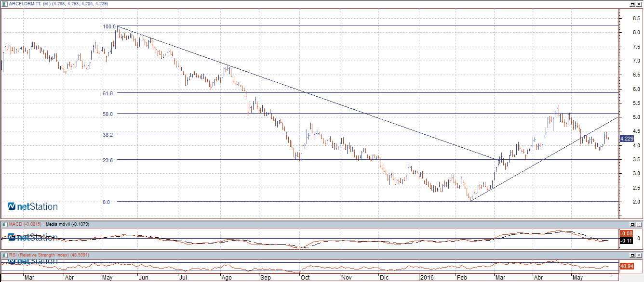Select the 23.6 Fibonacci level label
644x282 pixels.
coord(107,160)
